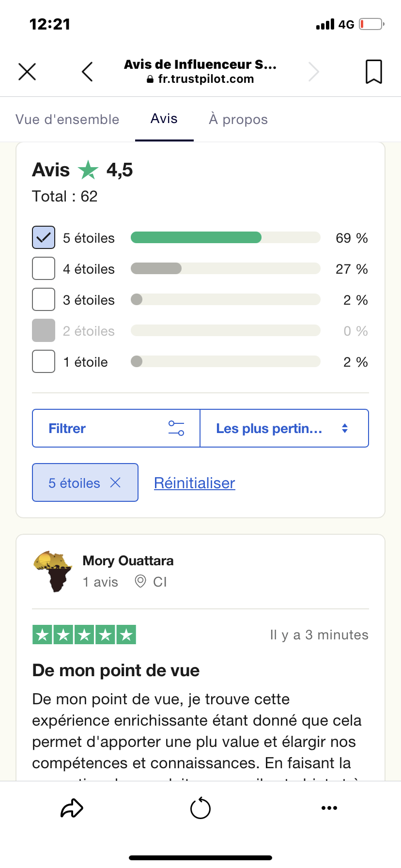This screenshot has width=401, height=868.
Task: Close the in-app browser with X icon
Action: point(27,72)
